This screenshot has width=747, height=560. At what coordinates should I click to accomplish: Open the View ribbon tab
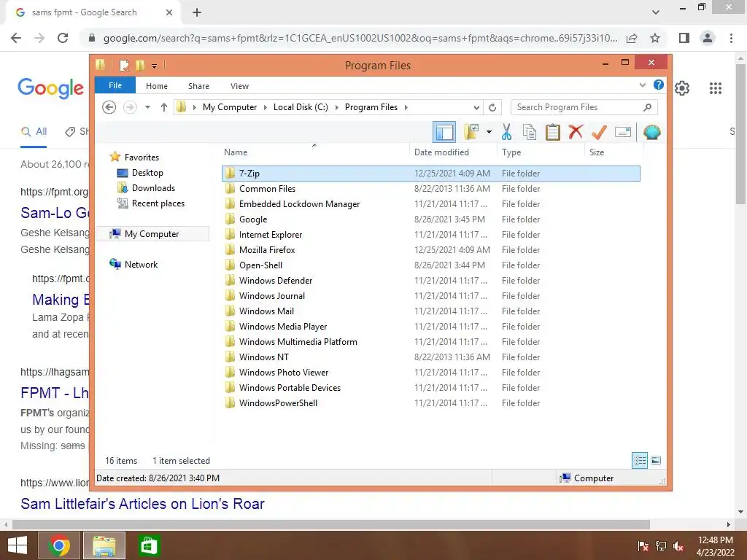(239, 86)
